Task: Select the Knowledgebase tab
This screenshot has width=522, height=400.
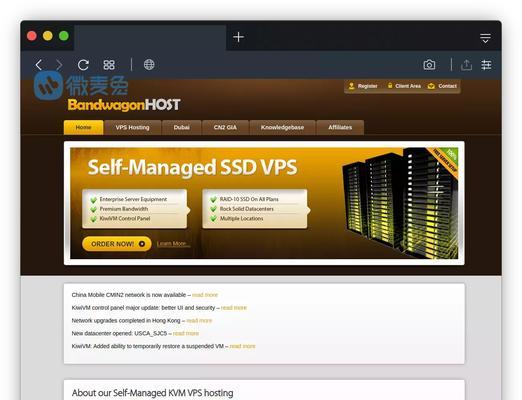Action: click(282, 127)
